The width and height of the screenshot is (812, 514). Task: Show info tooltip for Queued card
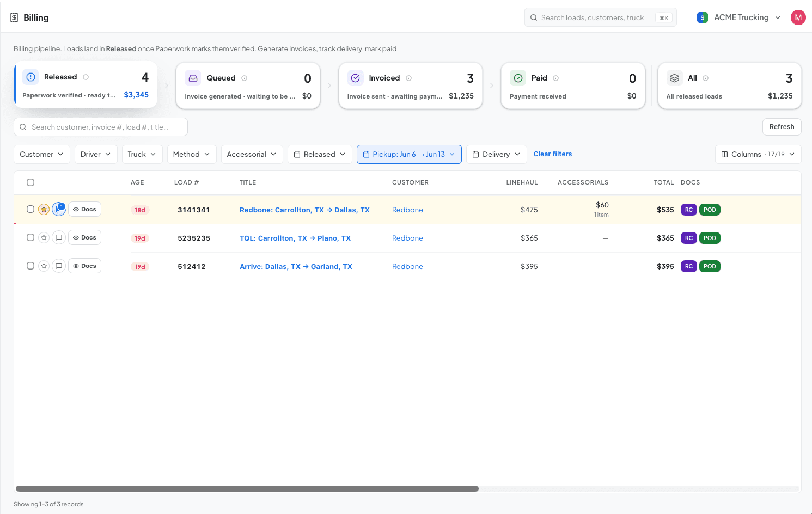point(244,78)
